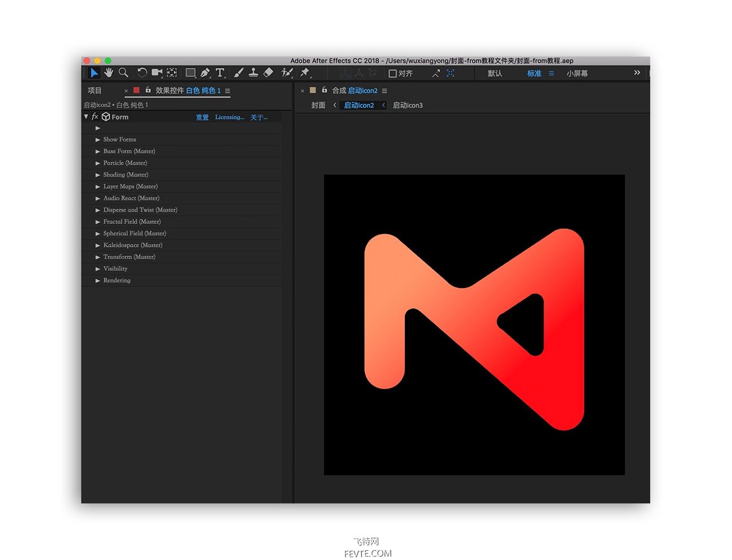The height and width of the screenshot is (560, 732).
Task: Show more workspaces via double chevron
Action: tap(637, 73)
